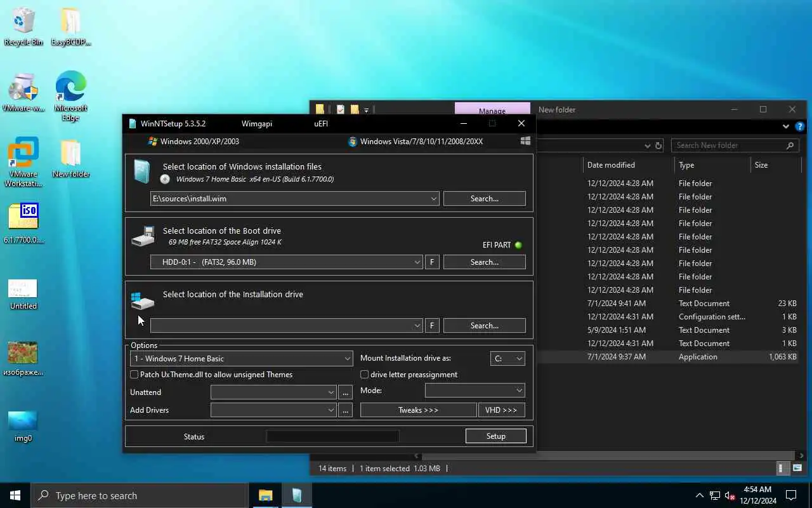
Task: Click the taskbar search box
Action: [140, 495]
